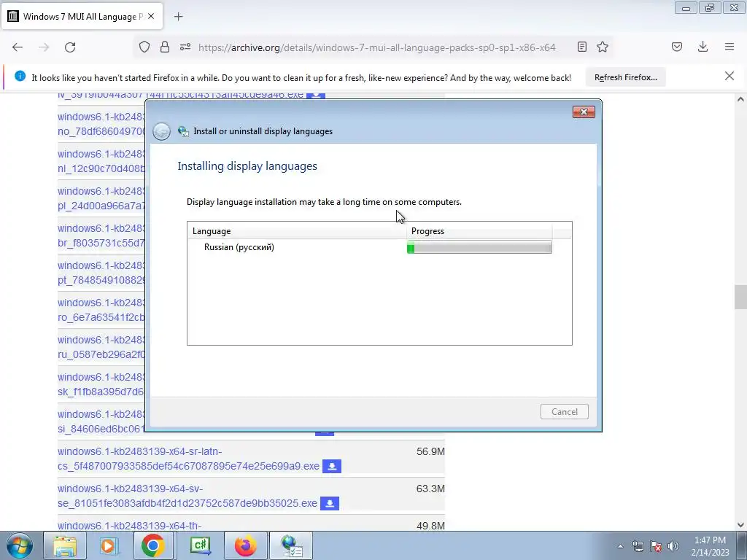Close the Windows 7 MUI tab
747x560 pixels.
pyautogui.click(x=151, y=16)
